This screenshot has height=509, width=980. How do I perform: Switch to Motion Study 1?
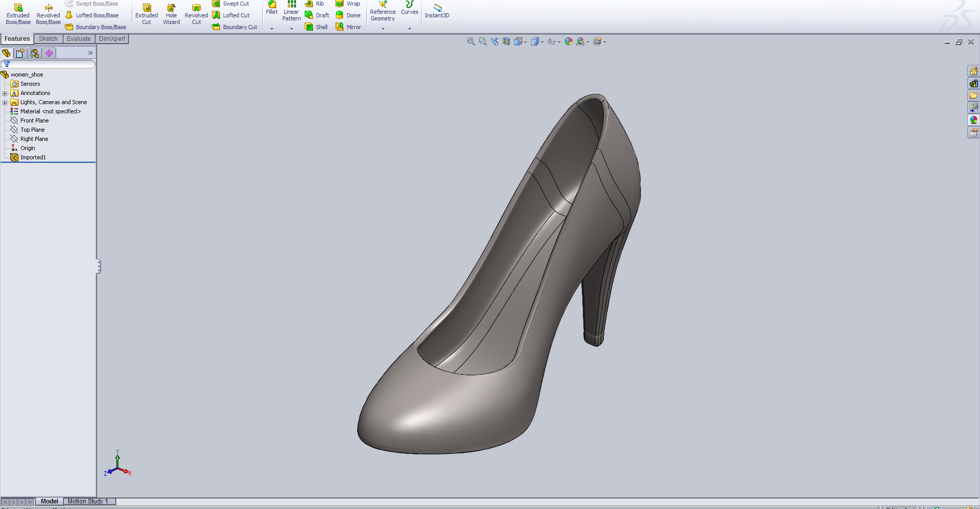click(x=89, y=501)
